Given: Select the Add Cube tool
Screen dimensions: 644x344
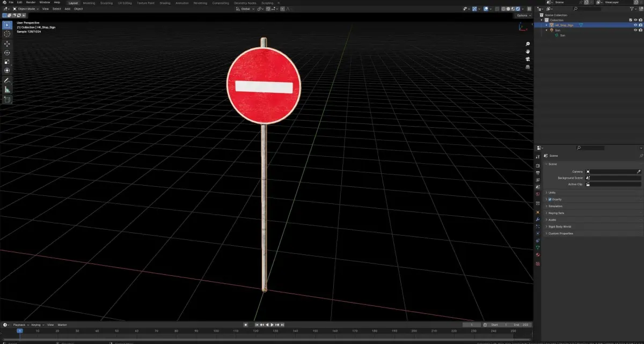Looking at the screenshot, I should click(7, 100).
